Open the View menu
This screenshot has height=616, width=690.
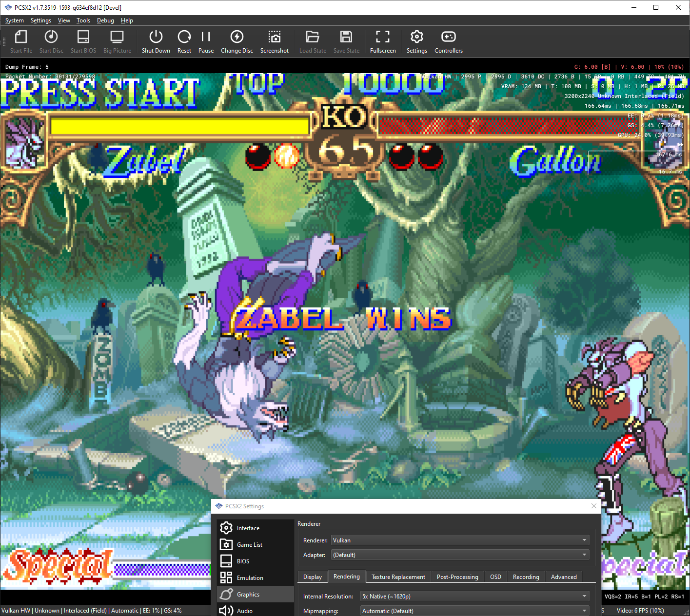coord(64,20)
